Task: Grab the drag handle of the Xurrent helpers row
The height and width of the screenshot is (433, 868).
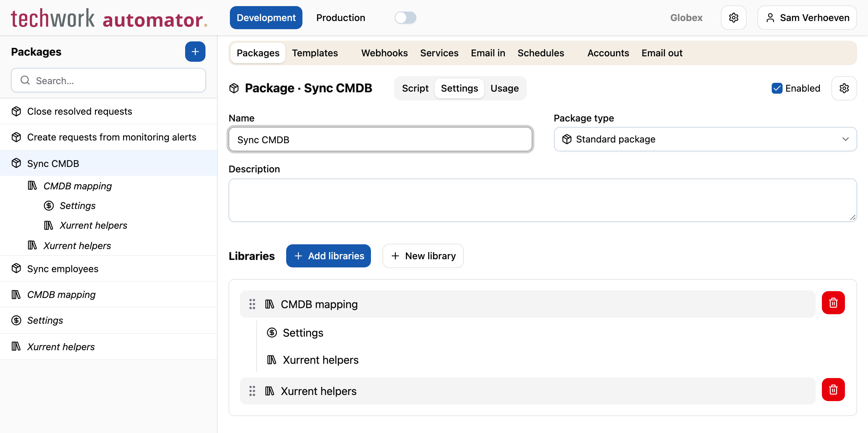Action: (252, 391)
